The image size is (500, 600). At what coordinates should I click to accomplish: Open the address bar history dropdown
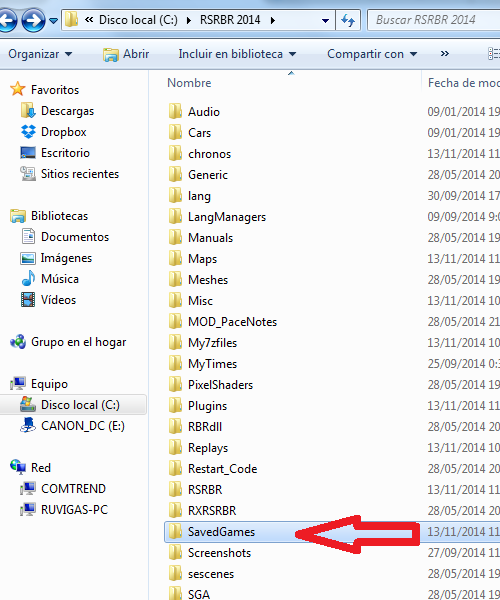[x=326, y=20]
